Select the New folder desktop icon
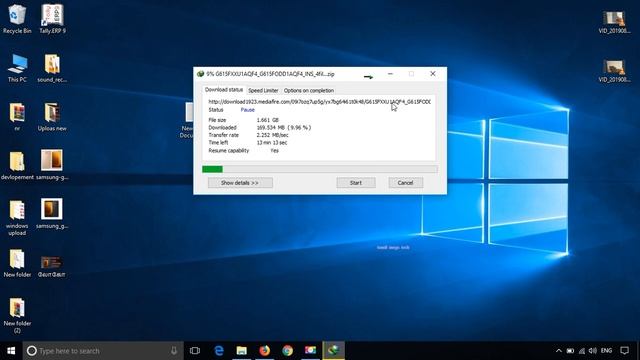This screenshot has height=360, width=640. tap(17, 263)
